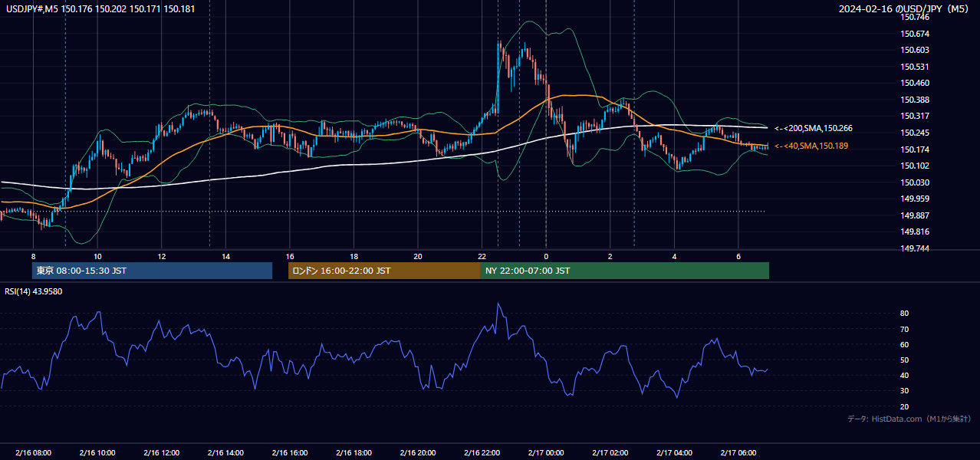Click the 200 SMA label 150.266

click(814, 128)
